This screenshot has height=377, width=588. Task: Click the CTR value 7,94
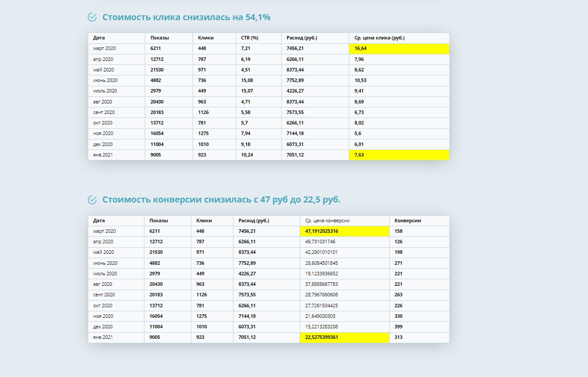pyautogui.click(x=246, y=134)
